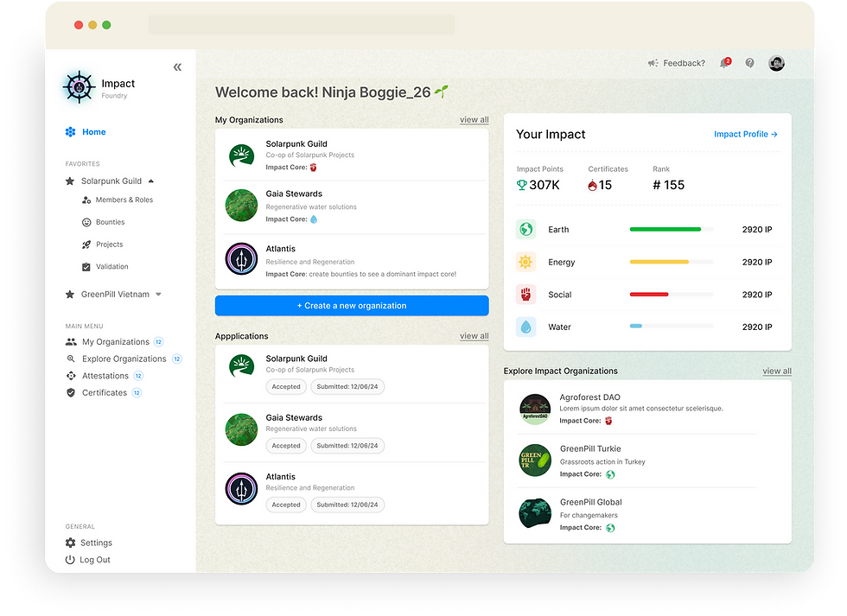Click the Projects rocket icon
Screen dimensions: 847x616
[x=86, y=244]
